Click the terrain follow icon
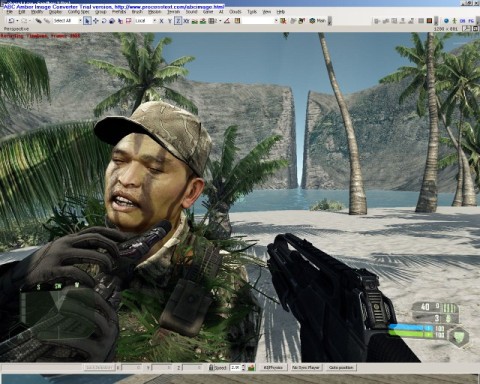The height and width of the screenshot is (384, 480). point(194,21)
